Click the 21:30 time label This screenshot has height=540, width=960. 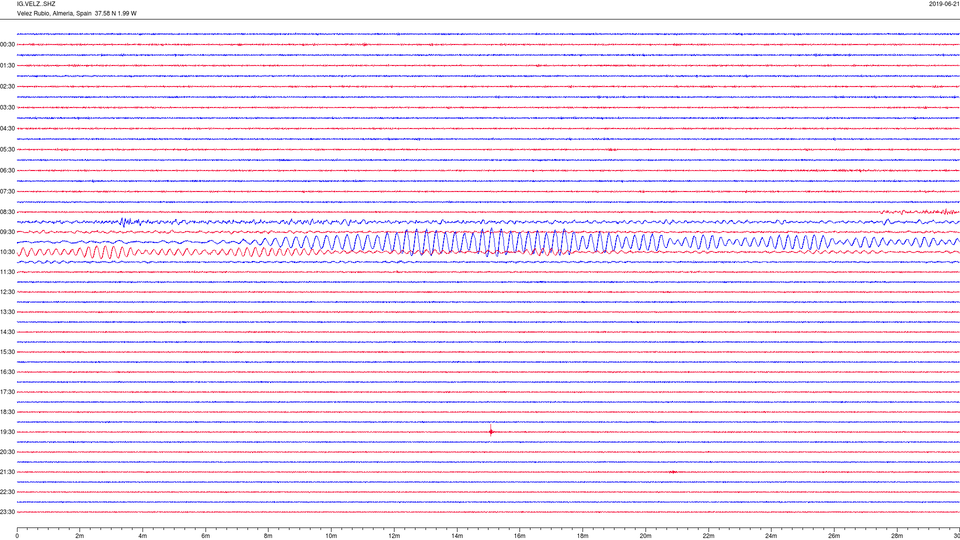point(7,472)
